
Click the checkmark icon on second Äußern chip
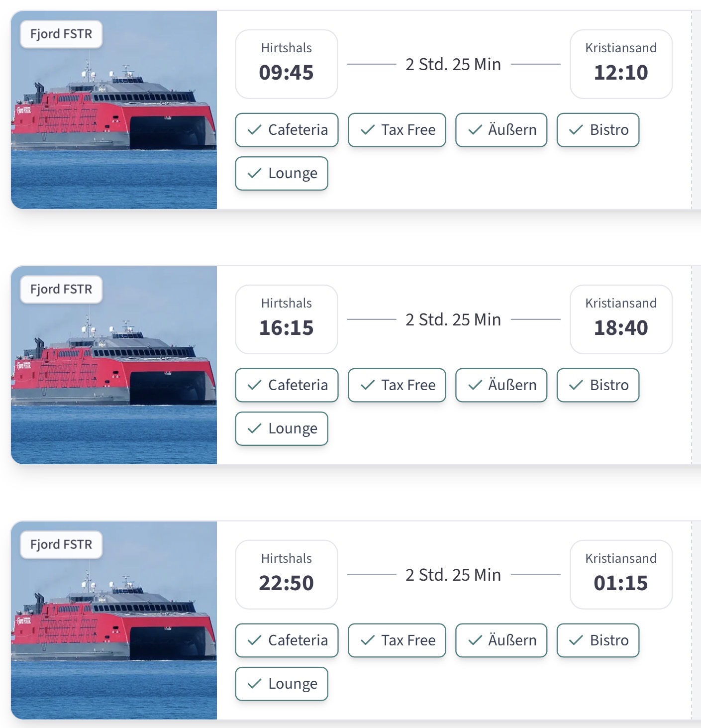coord(475,385)
